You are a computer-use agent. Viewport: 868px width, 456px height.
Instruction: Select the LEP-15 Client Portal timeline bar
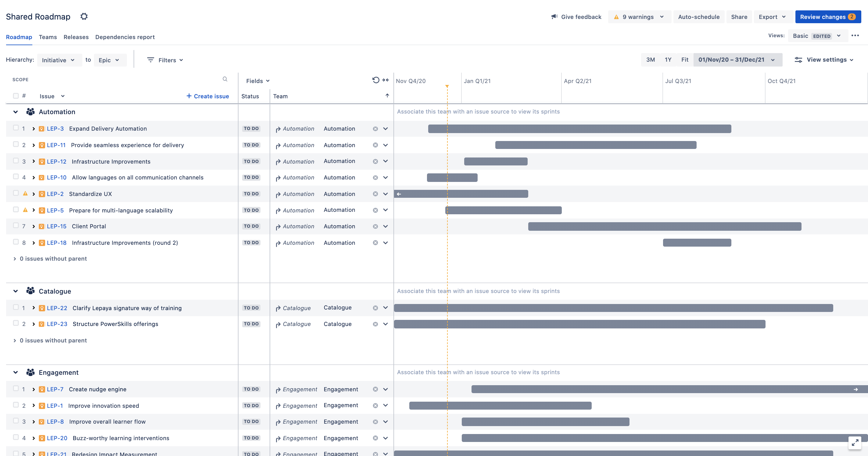[665, 226]
